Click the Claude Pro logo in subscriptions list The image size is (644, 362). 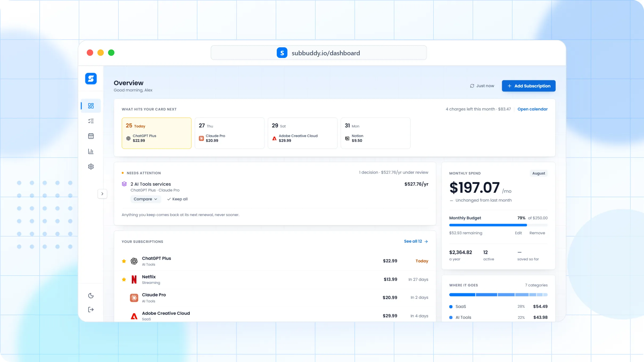click(x=134, y=298)
